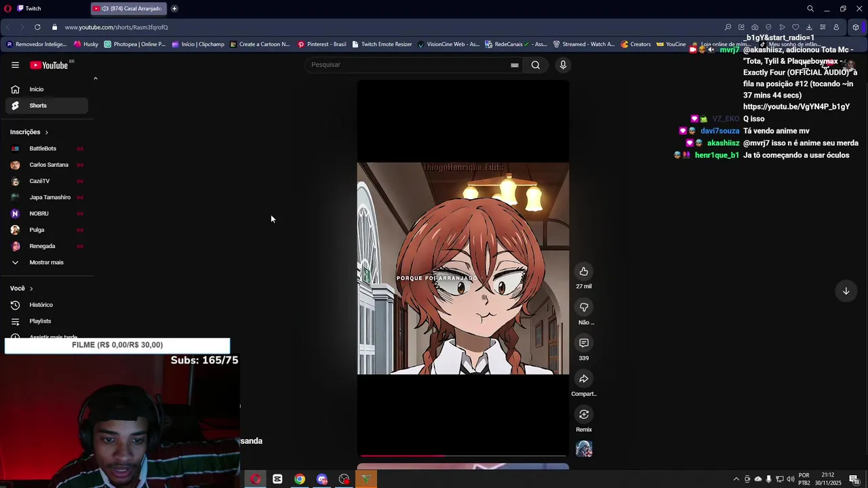868x488 pixels.
Task: Dislike the current Short
Action: point(584,307)
